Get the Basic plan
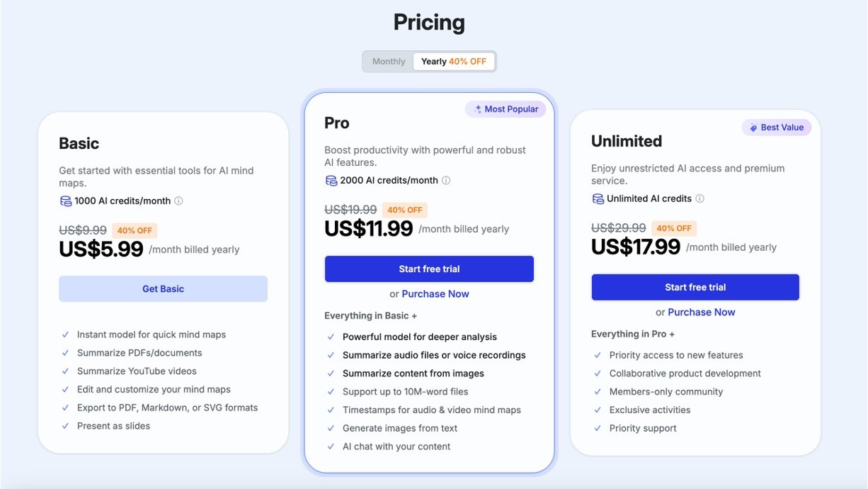Image resolution: width=868 pixels, height=489 pixels. point(163,289)
